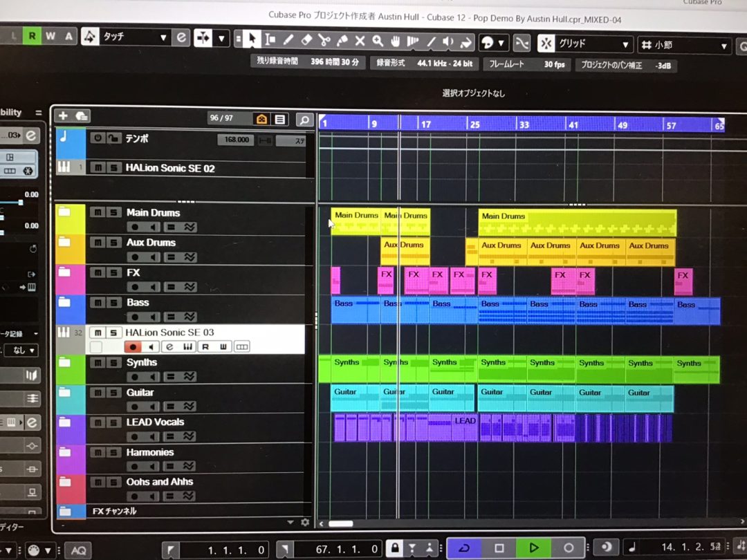This screenshot has height=560, width=747.
Task: Solo the LEAD Vocals track
Action: [113, 422]
